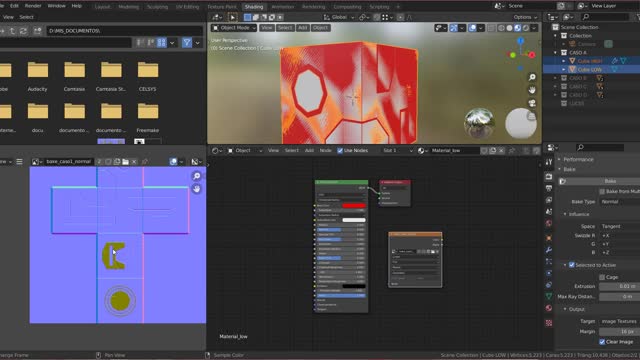
Task: Click the viewport pan hand icon
Action: pyautogui.click(x=532, y=90)
